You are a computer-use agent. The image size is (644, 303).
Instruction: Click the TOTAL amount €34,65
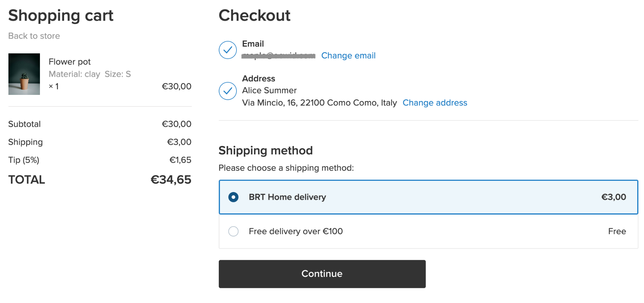click(x=171, y=179)
